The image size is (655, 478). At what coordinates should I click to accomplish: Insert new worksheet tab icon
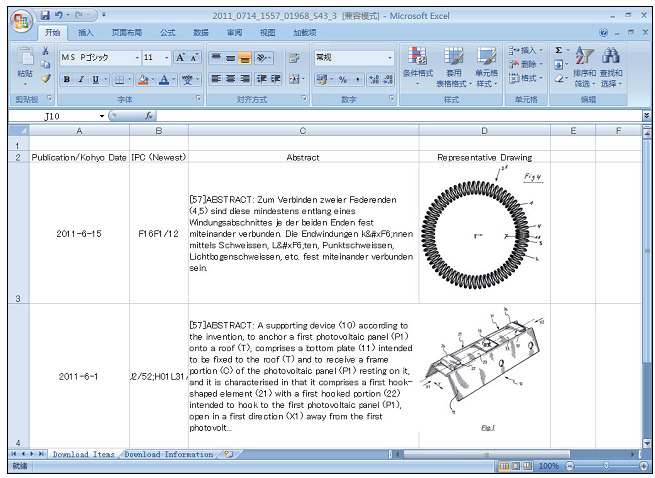click(228, 454)
